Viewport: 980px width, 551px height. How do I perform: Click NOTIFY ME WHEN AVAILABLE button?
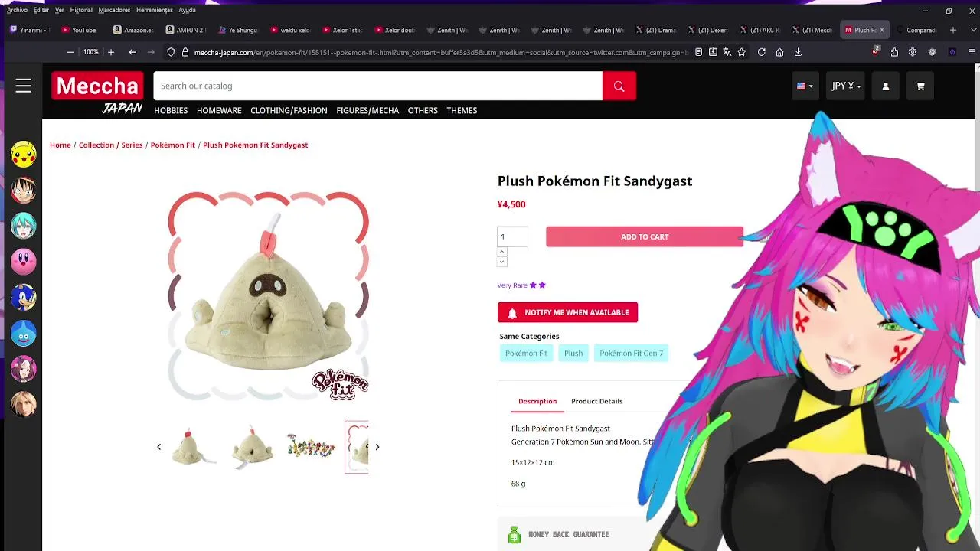(567, 312)
